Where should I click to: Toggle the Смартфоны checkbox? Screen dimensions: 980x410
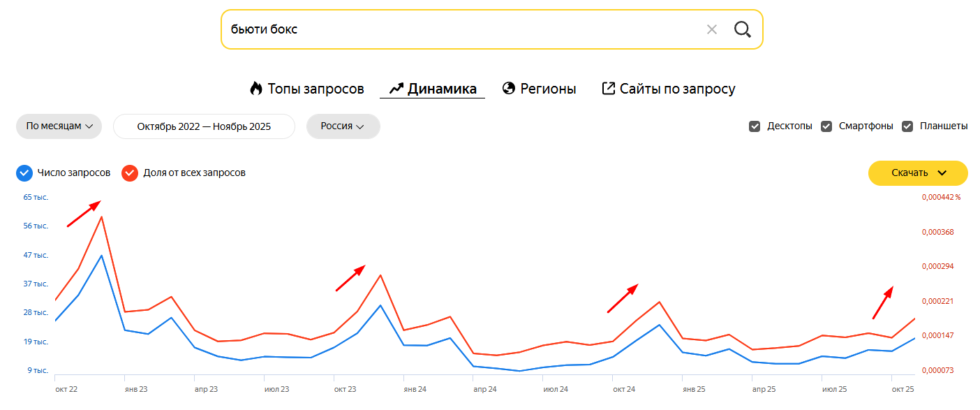click(826, 126)
